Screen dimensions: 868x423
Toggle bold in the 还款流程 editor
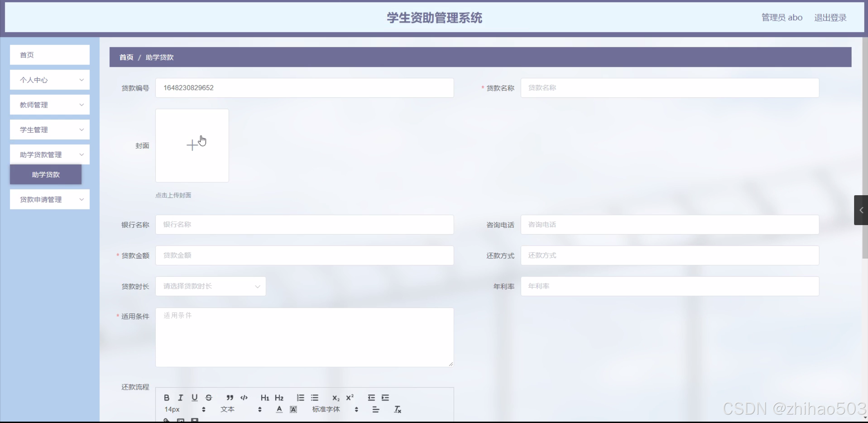coord(167,398)
